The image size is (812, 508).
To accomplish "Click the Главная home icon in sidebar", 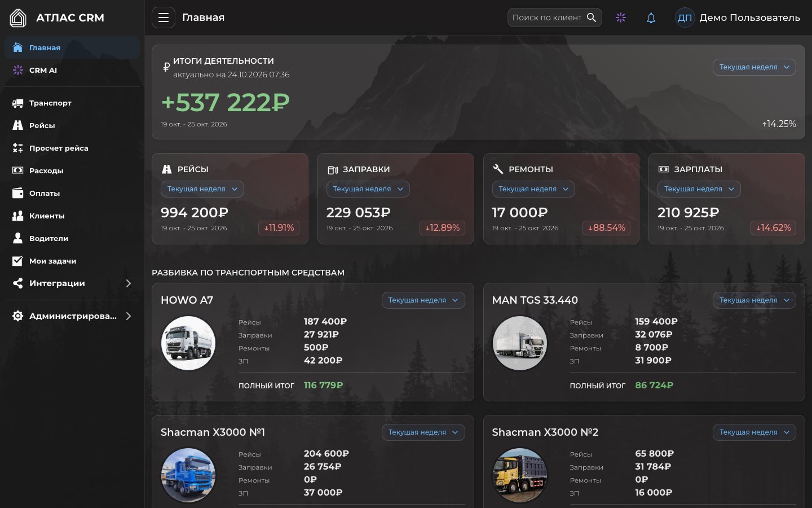I will coord(18,47).
